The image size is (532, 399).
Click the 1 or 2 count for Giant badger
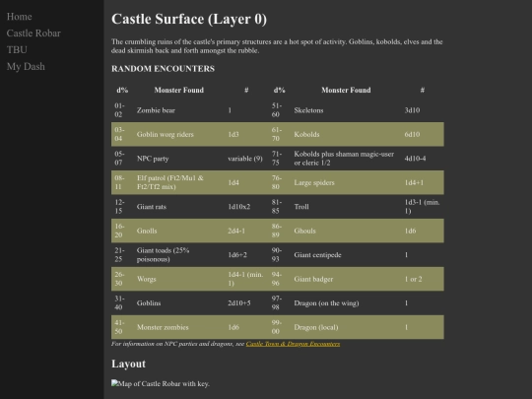[x=413, y=279]
